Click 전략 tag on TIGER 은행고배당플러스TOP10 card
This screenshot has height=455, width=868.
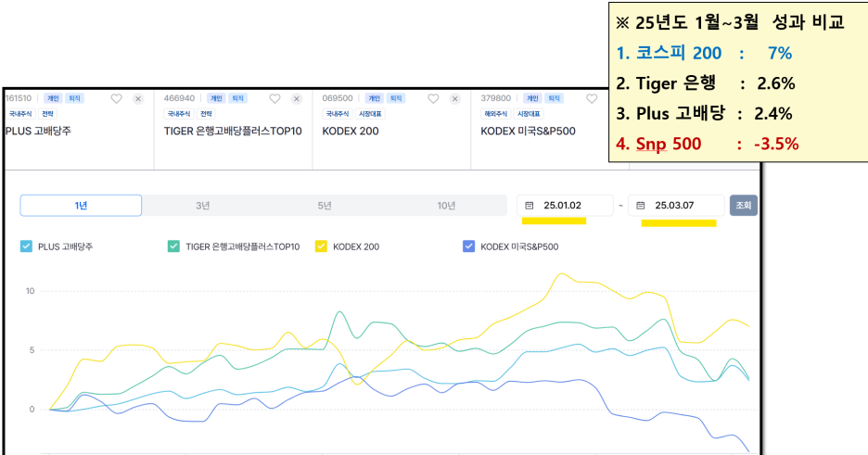206,114
